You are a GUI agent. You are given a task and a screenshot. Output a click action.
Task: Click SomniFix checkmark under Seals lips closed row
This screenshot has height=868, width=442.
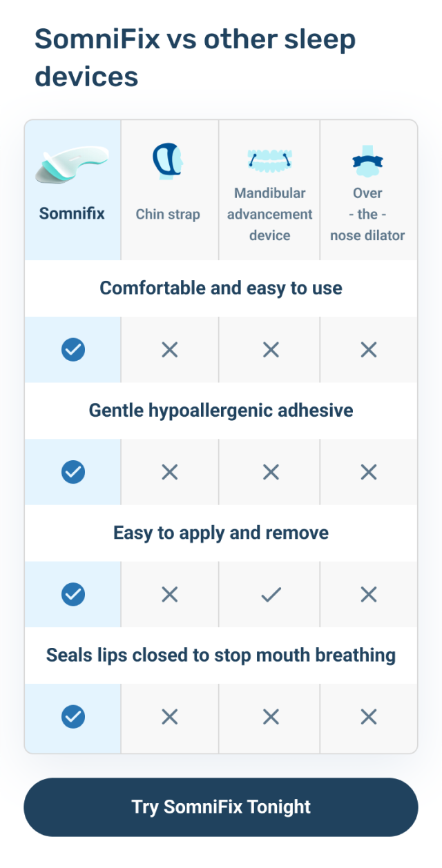point(73,717)
